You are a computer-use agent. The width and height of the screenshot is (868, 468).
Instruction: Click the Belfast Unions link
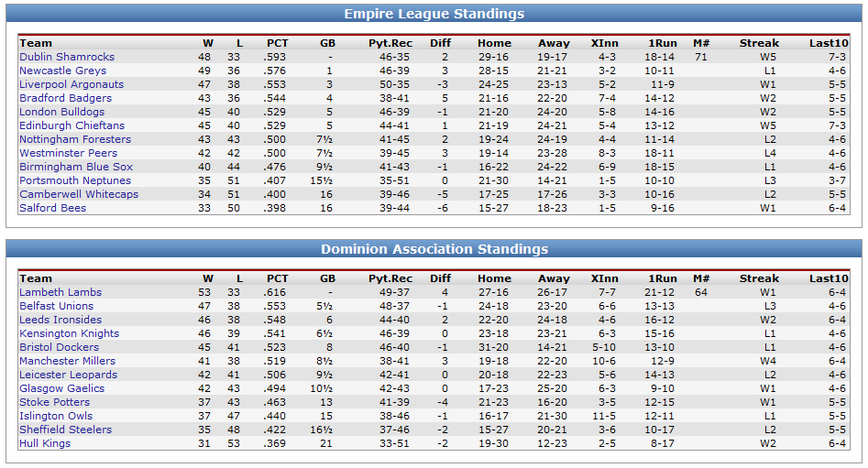pos(57,306)
